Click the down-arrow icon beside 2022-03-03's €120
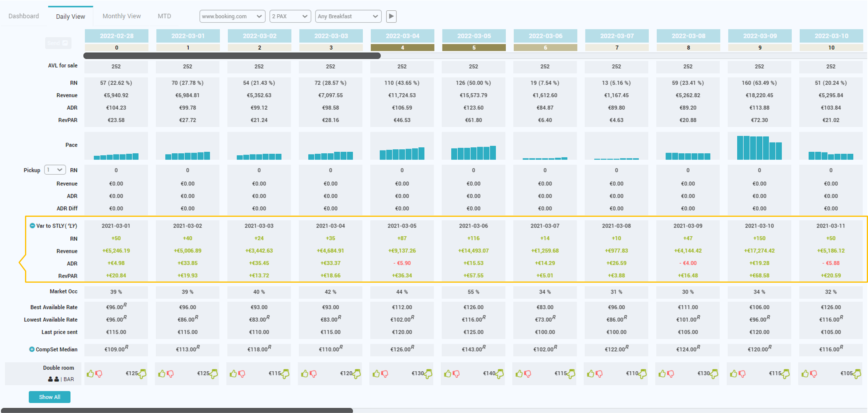 pyautogui.click(x=357, y=374)
